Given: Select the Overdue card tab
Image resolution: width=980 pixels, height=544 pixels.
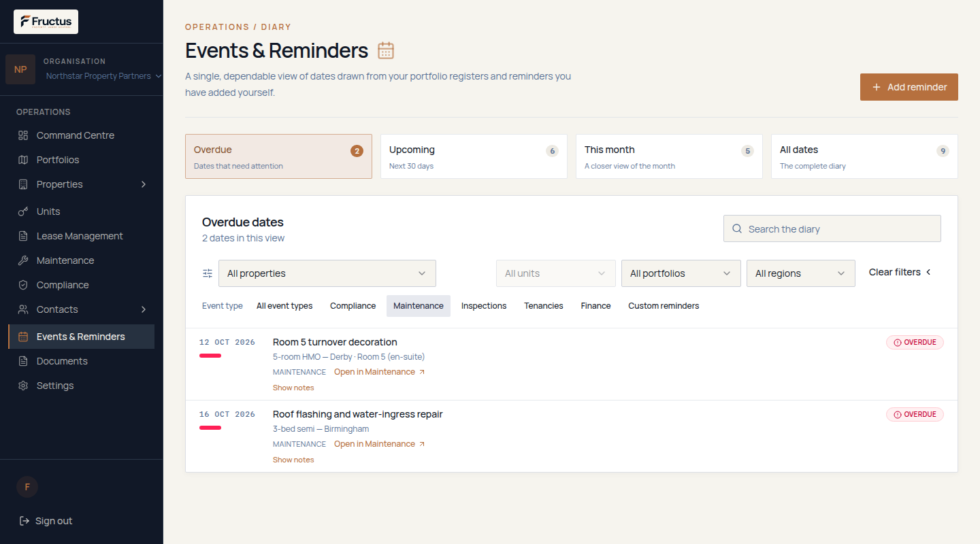Looking at the screenshot, I should click(x=278, y=156).
